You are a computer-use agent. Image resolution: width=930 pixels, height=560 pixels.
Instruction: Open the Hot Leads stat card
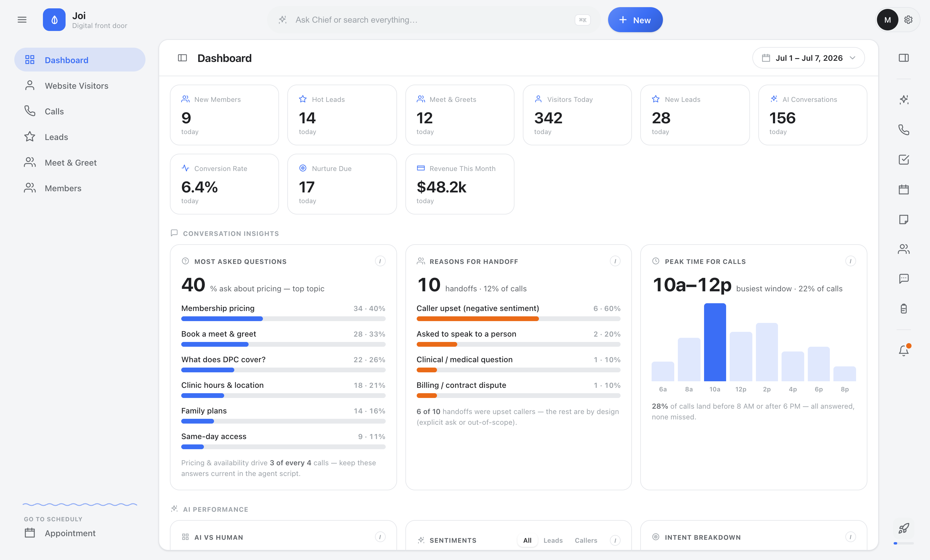point(342,115)
